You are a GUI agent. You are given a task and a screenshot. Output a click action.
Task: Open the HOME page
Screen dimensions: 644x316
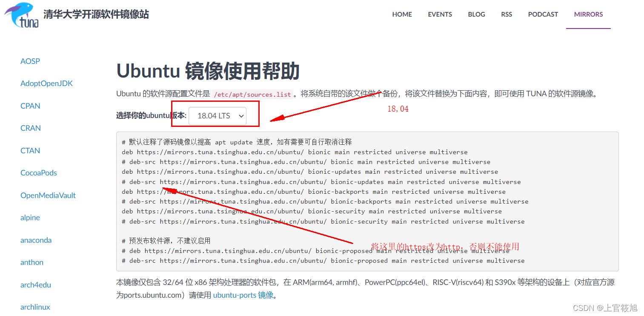pyautogui.click(x=401, y=14)
